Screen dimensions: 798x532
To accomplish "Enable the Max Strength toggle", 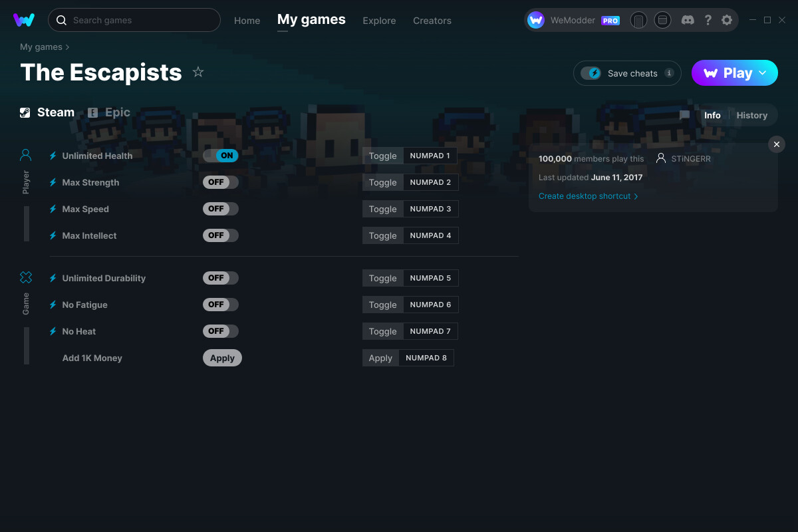I will 221,182.
